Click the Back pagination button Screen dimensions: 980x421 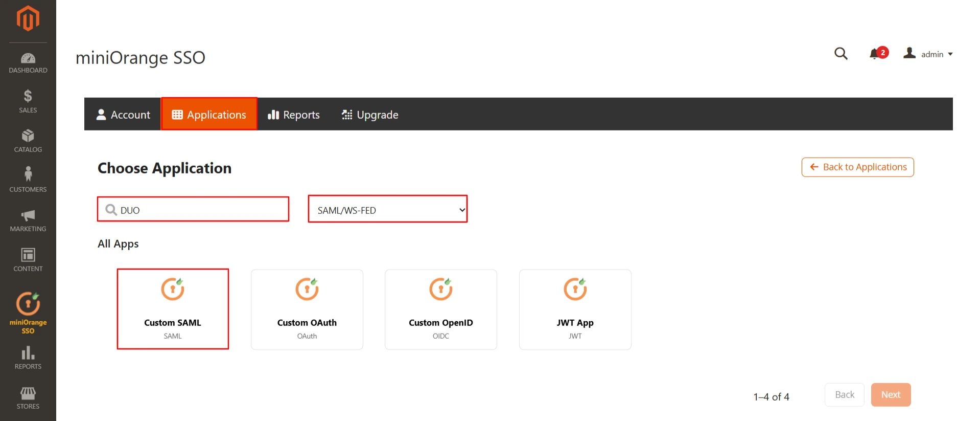tap(845, 395)
